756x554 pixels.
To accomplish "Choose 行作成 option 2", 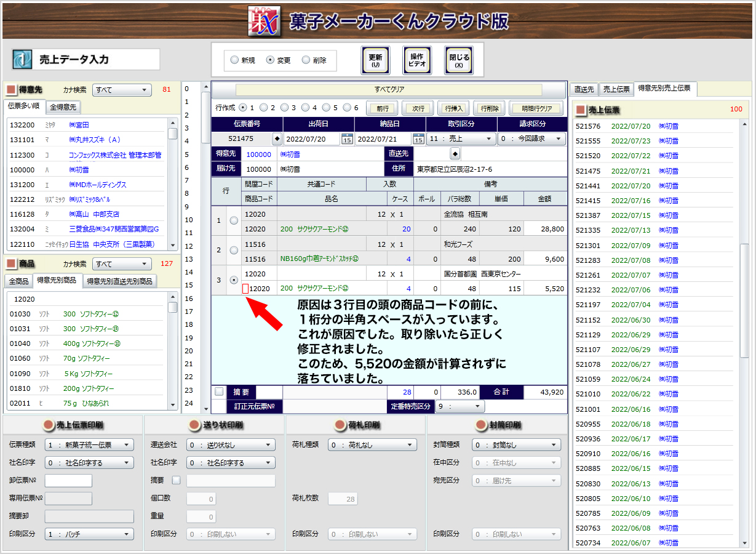I will coord(263,107).
